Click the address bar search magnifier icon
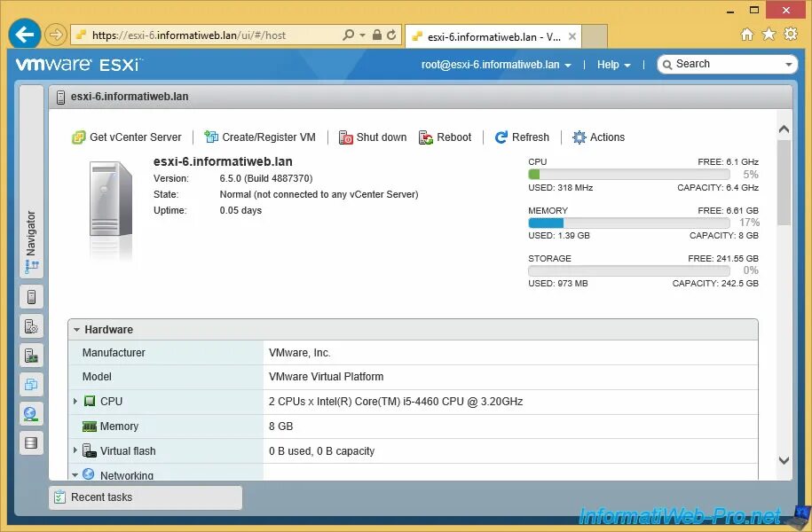Screen dimensions: 812x532 tap(349, 35)
